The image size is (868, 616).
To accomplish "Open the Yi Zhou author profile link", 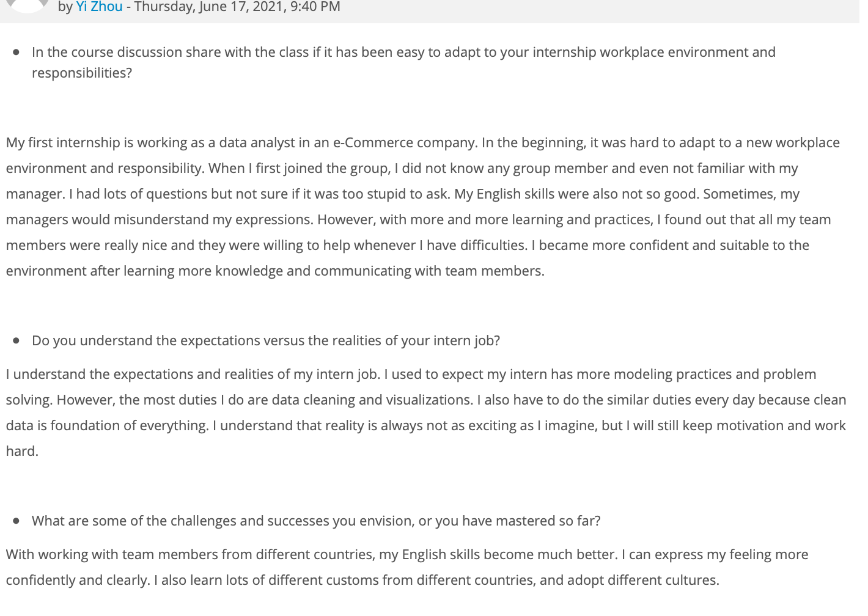I will (99, 7).
